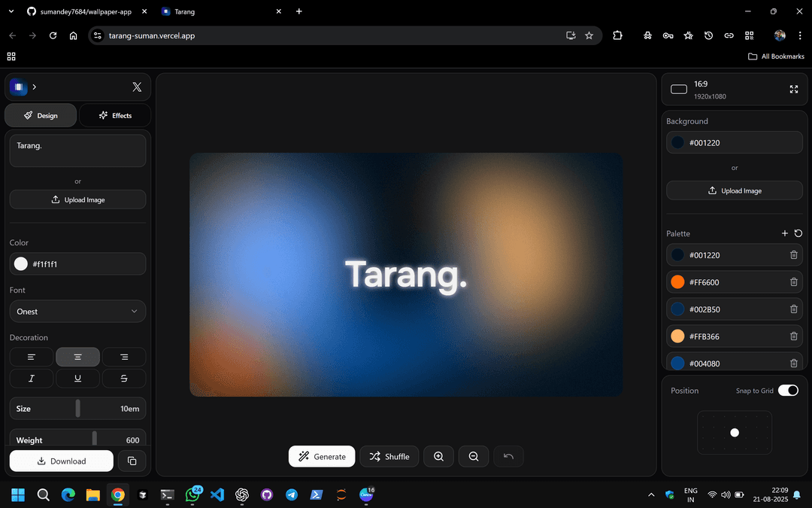Image resolution: width=812 pixels, height=508 pixels.
Task: Switch to the Effects tab
Action: (x=114, y=115)
